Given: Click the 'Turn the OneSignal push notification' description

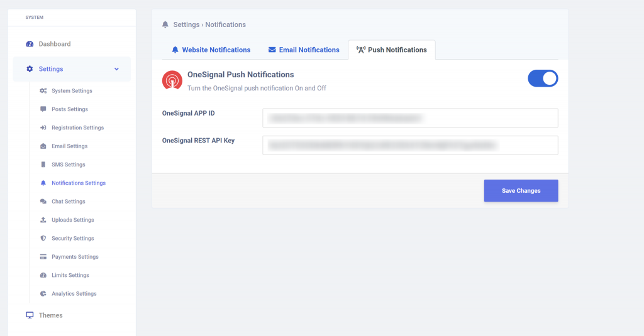Looking at the screenshot, I should (257, 88).
